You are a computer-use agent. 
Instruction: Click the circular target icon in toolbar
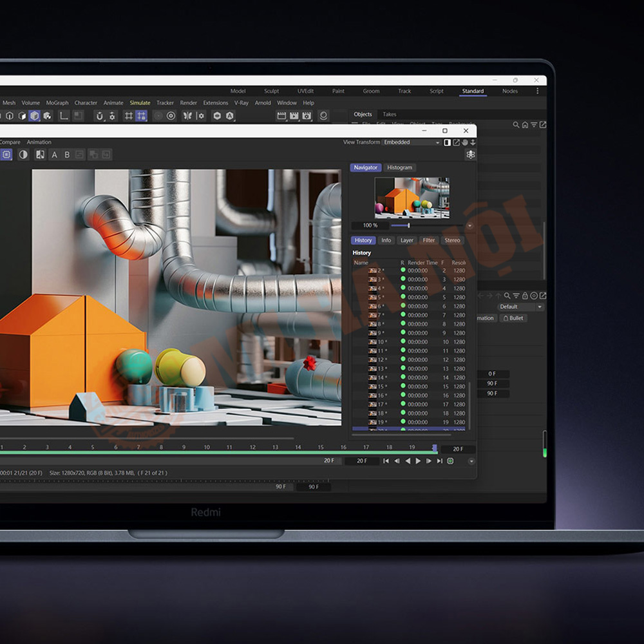point(171,116)
